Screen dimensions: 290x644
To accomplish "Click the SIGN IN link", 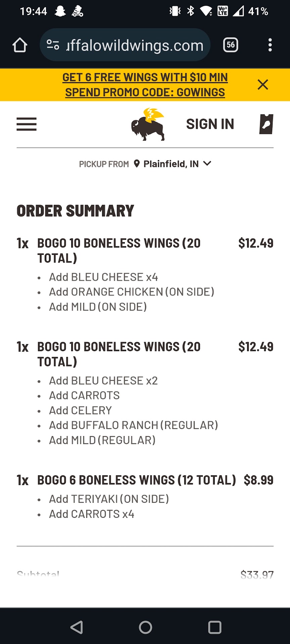I will pos(210,124).
